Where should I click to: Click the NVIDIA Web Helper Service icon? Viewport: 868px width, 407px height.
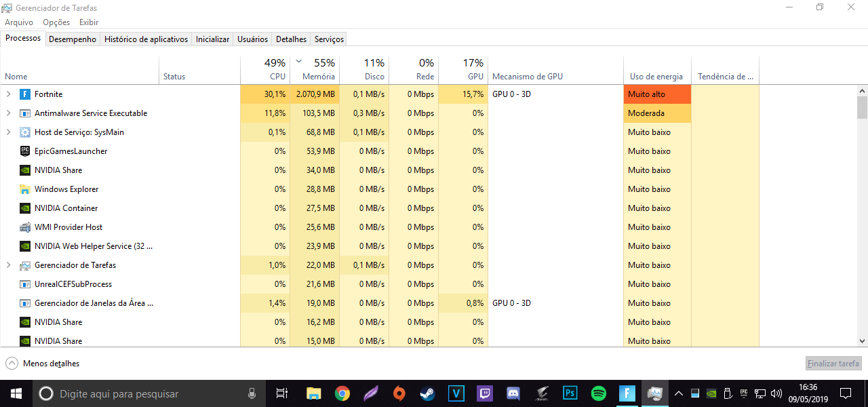click(25, 246)
